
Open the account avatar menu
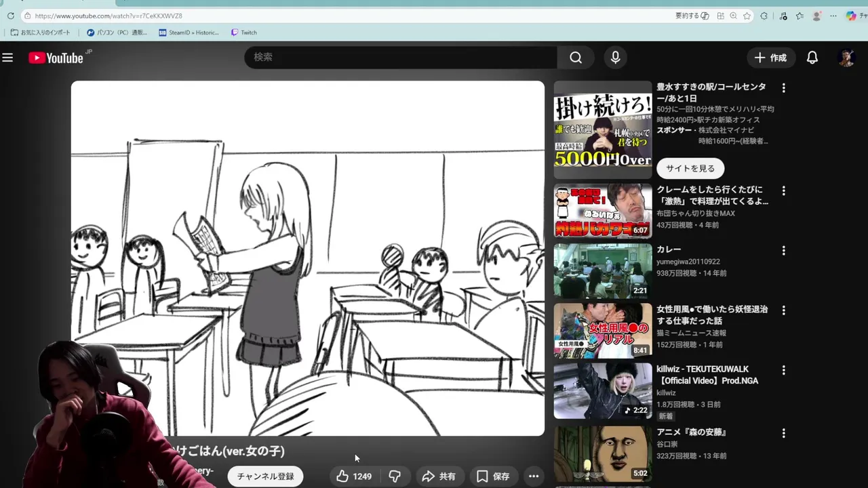(x=846, y=58)
